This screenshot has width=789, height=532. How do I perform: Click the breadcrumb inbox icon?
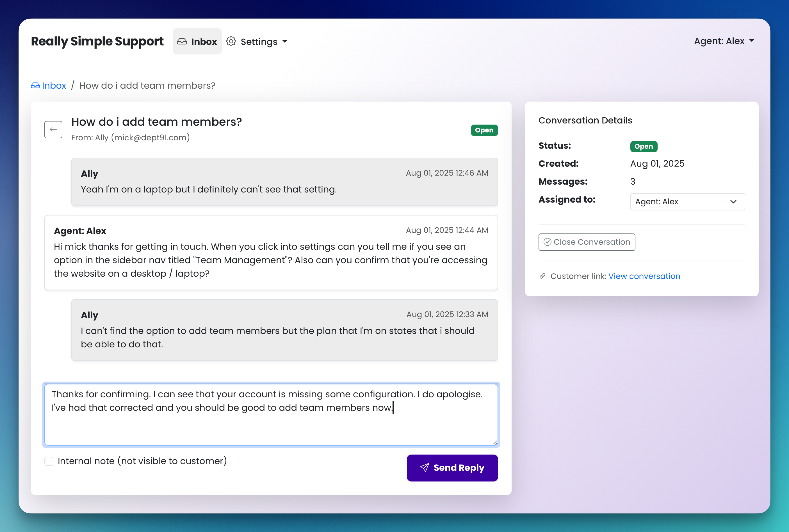(x=35, y=86)
